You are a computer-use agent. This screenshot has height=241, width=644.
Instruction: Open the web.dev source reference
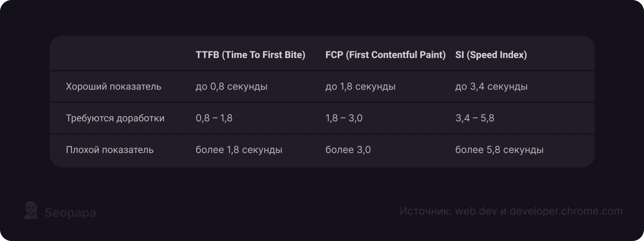(476, 211)
